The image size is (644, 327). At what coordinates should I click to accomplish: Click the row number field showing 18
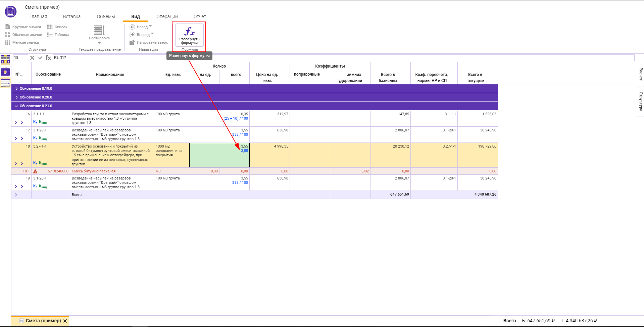pyautogui.click(x=20, y=58)
